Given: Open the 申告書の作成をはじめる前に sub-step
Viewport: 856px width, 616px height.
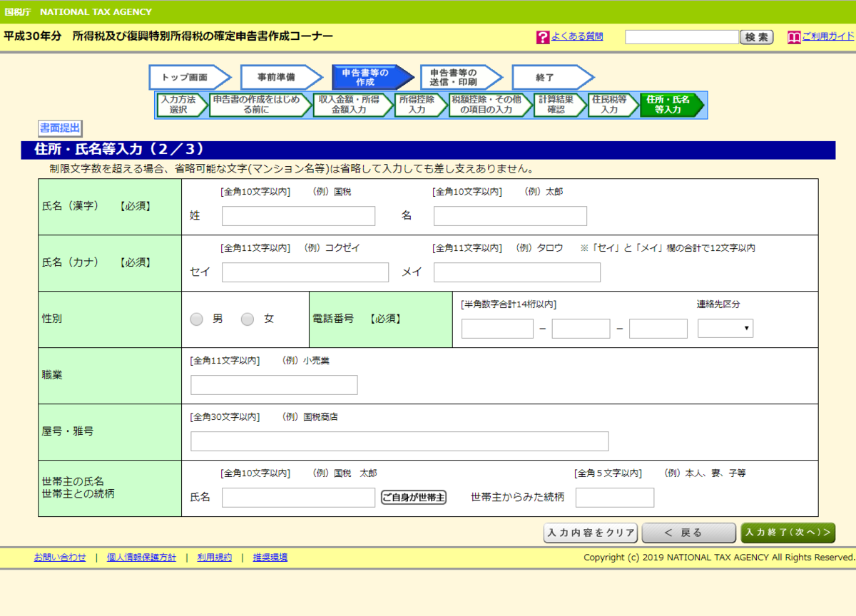Looking at the screenshot, I should pyautogui.click(x=260, y=105).
